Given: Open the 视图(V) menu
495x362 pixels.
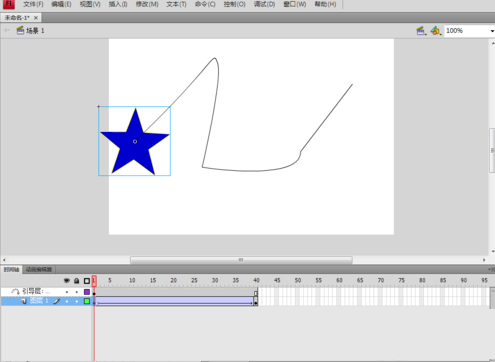Looking at the screenshot, I should pos(90,4).
